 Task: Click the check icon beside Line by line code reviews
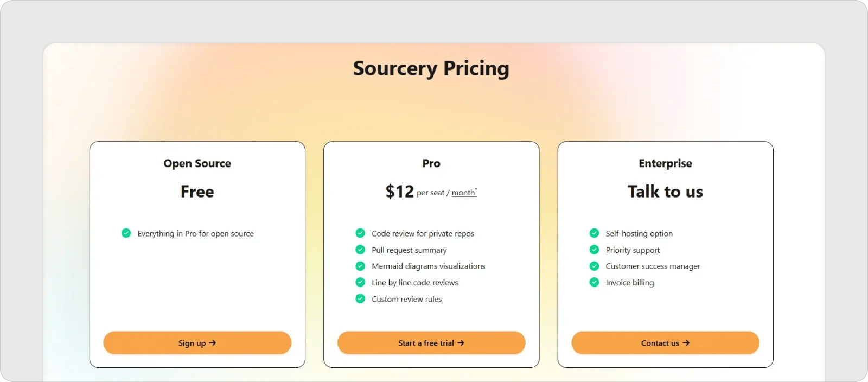click(x=360, y=282)
